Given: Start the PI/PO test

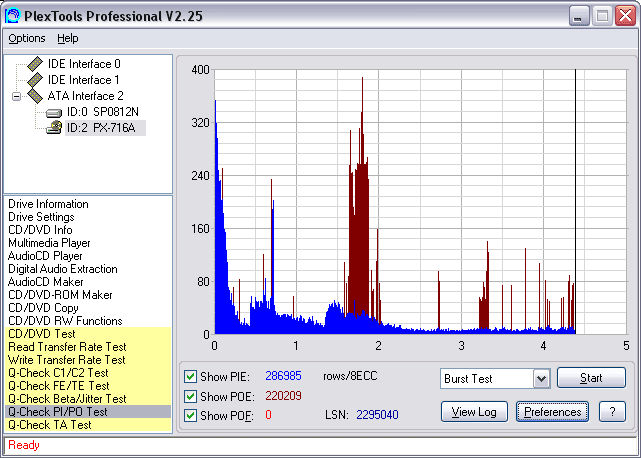Looking at the screenshot, I should click(591, 377).
